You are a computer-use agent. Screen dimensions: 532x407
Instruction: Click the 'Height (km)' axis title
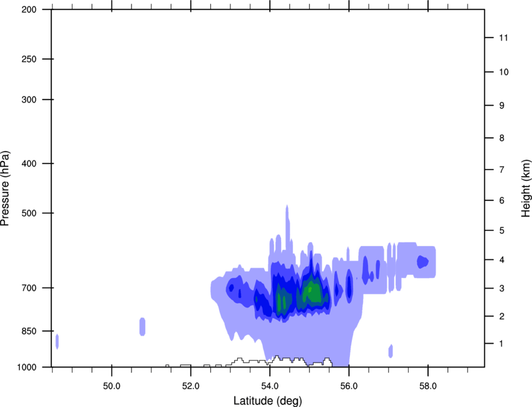(526, 188)
